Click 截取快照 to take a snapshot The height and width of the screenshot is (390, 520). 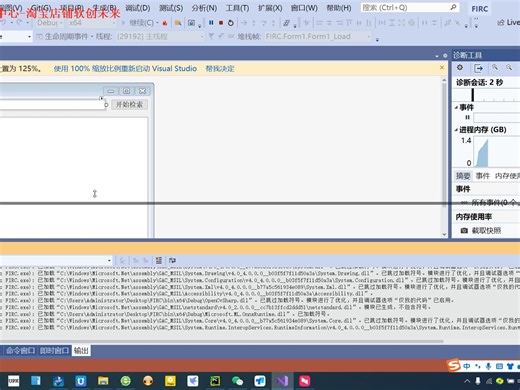coord(486,230)
